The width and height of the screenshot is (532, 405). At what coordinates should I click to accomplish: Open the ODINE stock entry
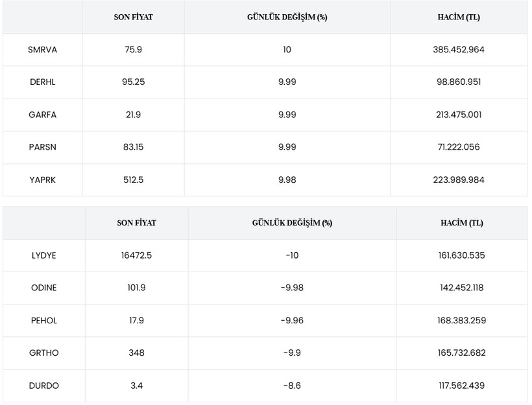pos(43,288)
